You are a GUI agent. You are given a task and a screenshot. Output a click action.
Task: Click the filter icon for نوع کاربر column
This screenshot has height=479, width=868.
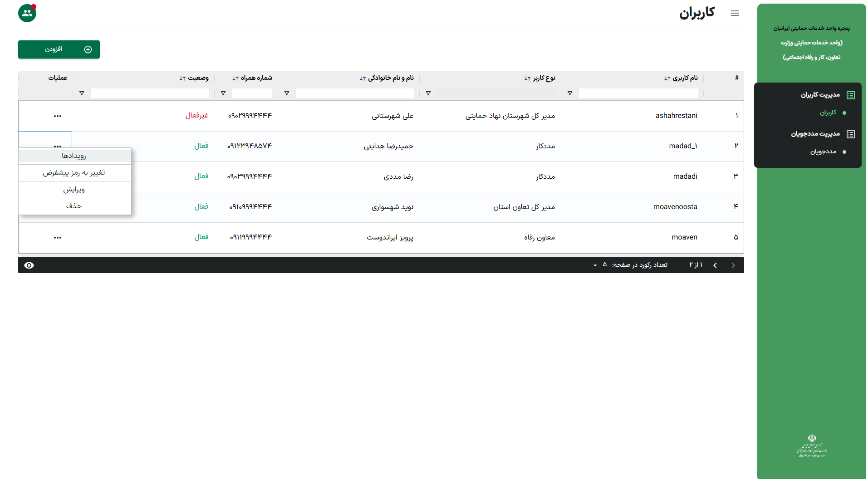pyautogui.click(x=428, y=93)
